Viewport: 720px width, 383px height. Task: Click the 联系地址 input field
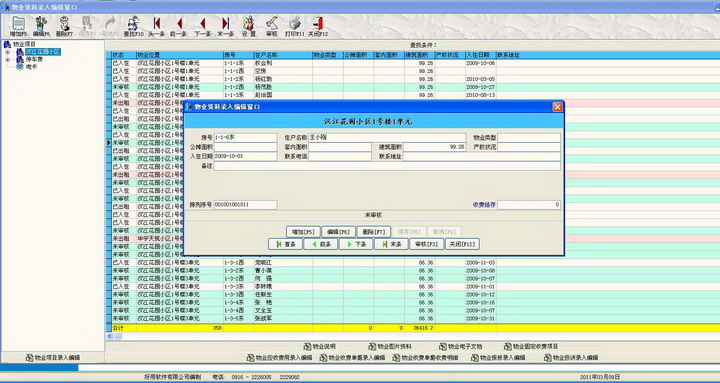(482, 157)
